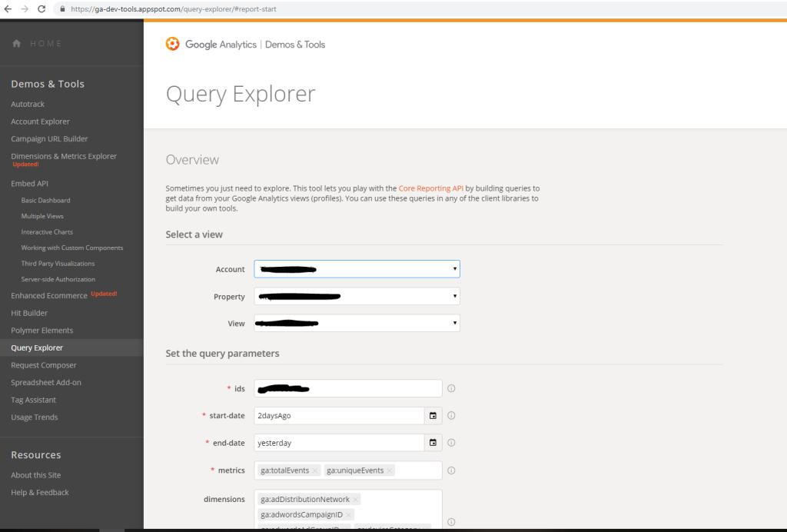This screenshot has width=787, height=532.
Task: Click the ga:adwordsCampaignID chip text
Action: click(x=301, y=515)
